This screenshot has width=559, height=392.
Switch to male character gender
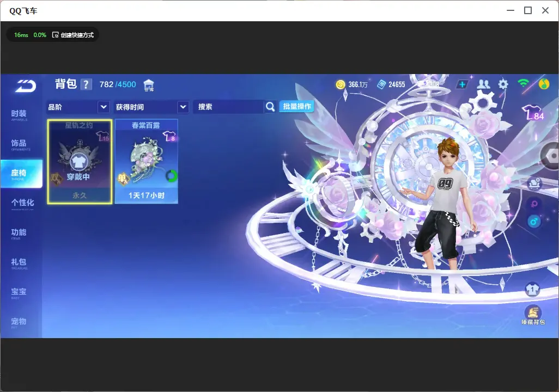pyautogui.click(x=534, y=222)
